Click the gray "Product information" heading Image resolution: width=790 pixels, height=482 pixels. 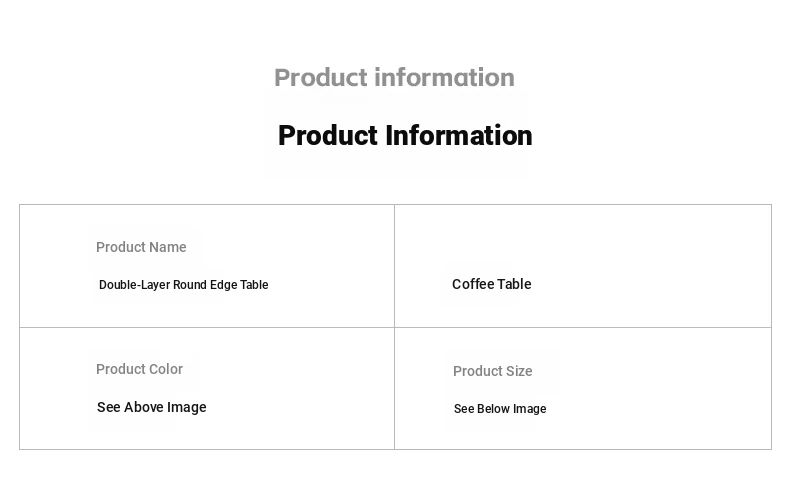[394, 77]
